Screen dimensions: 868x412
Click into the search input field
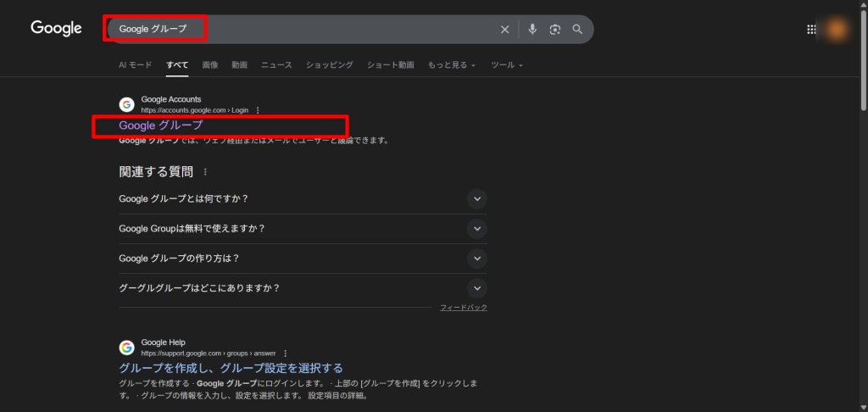tap(339, 30)
